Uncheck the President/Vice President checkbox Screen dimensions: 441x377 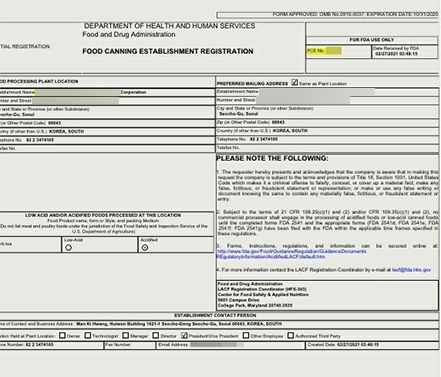[x=184, y=335]
